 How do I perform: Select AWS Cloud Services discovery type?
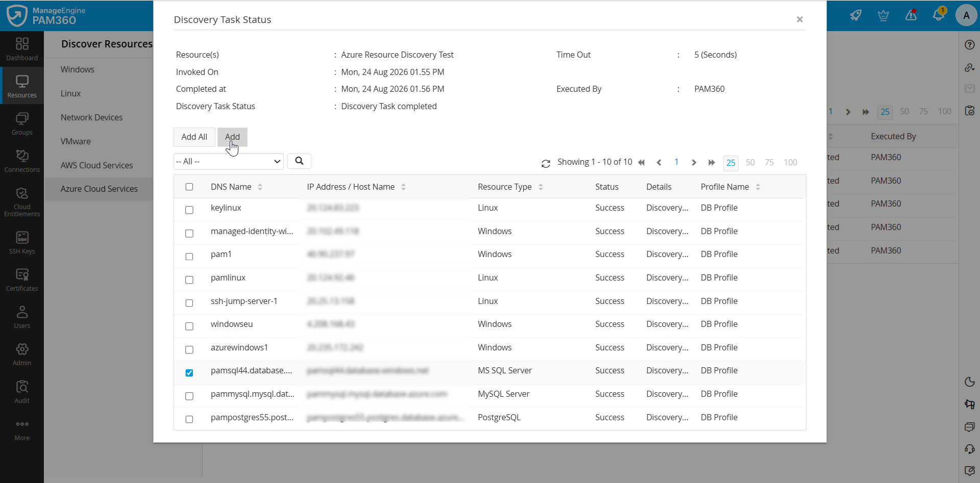(97, 165)
